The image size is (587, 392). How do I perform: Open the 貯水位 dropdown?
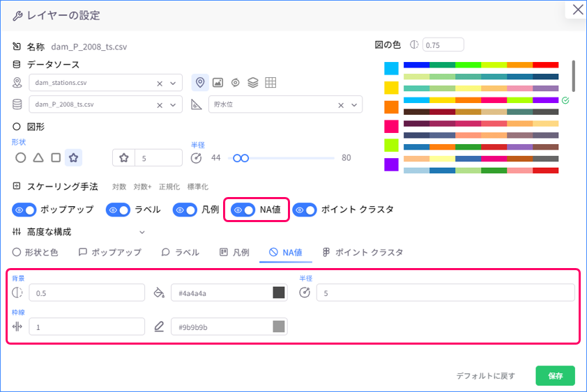354,105
